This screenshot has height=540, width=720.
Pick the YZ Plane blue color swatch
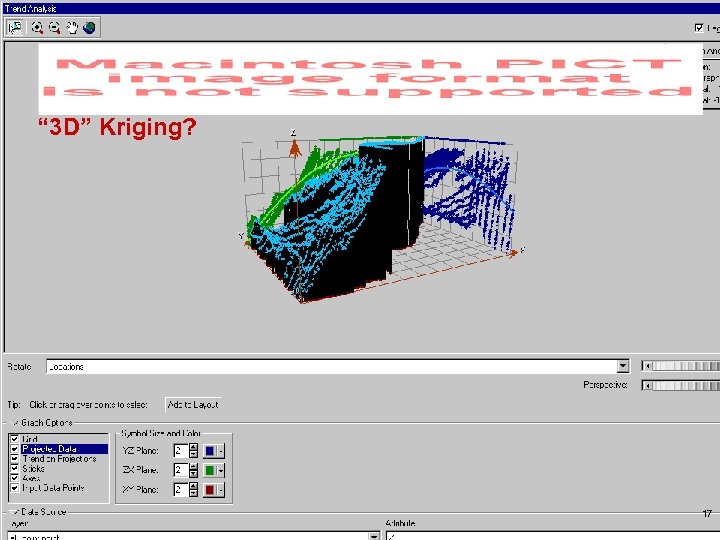click(x=210, y=451)
